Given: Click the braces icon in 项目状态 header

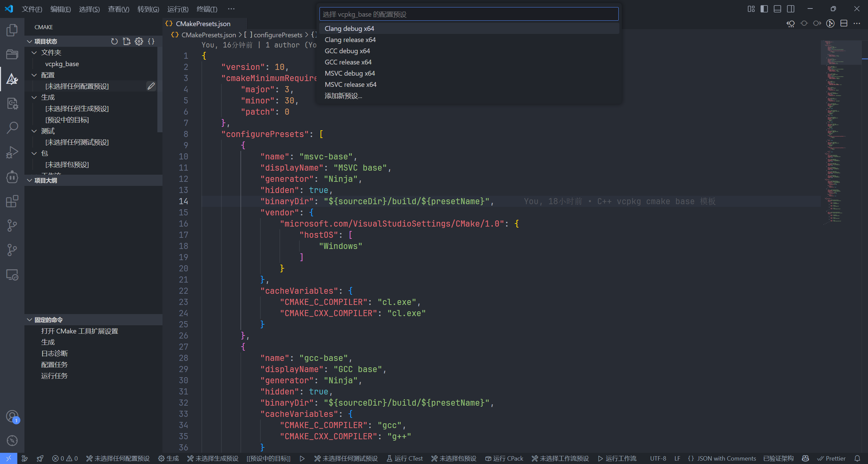Looking at the screenshot, I should 151,41.
